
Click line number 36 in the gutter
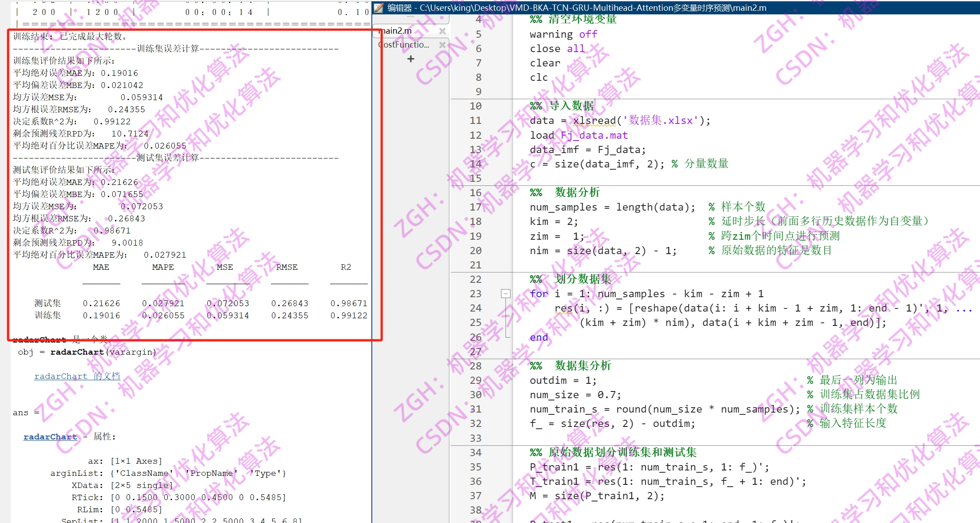475,481
